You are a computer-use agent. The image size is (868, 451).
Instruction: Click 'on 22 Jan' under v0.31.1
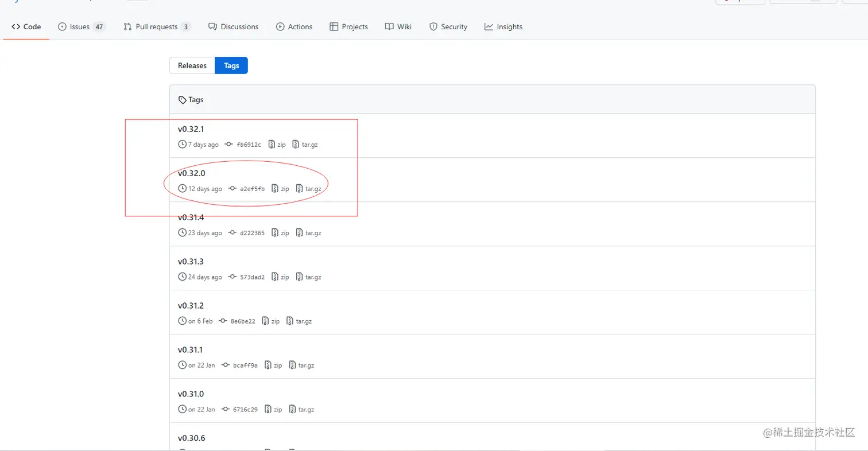[201, 366]
